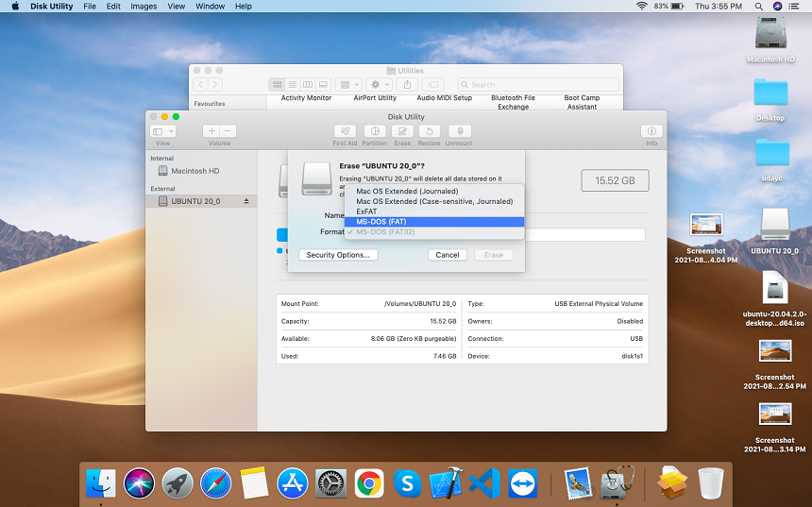Open the Disk Utility View dropdown

click(163, 131)
